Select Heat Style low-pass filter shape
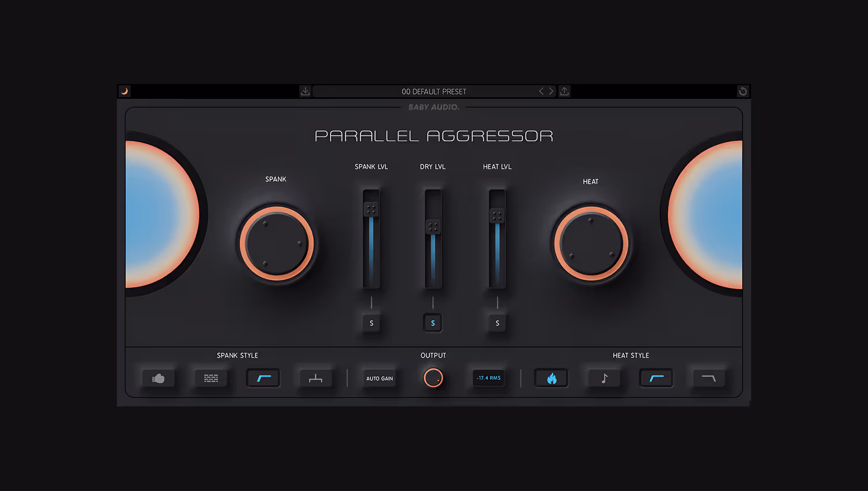The image size is (868, 491). [709, 379]
